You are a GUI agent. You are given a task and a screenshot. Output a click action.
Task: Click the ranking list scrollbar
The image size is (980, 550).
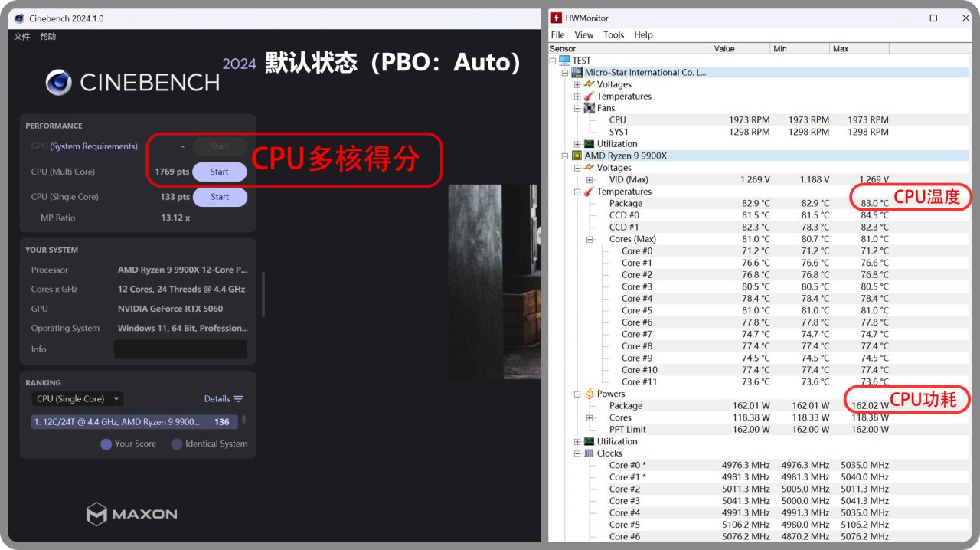pos(244,420)
